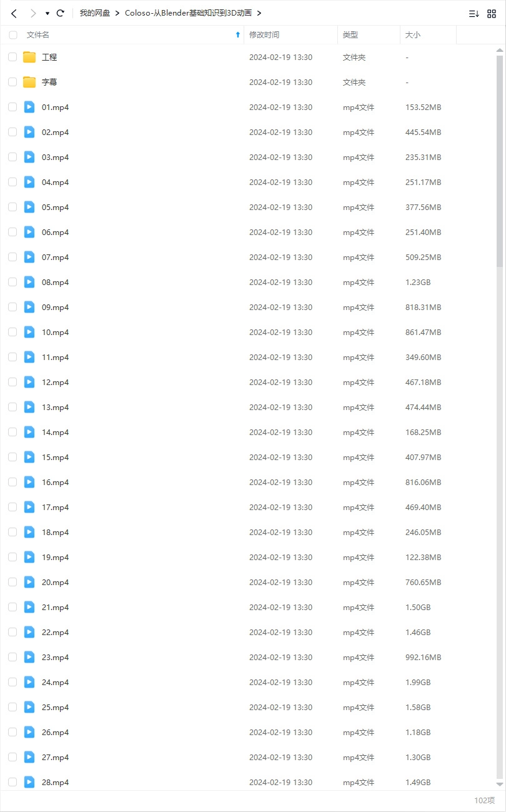Image resolution: width=506 pixels, height=812 pixels.
Task: Click the vertical scrollbar down arrow
Action: click(500, 784)
